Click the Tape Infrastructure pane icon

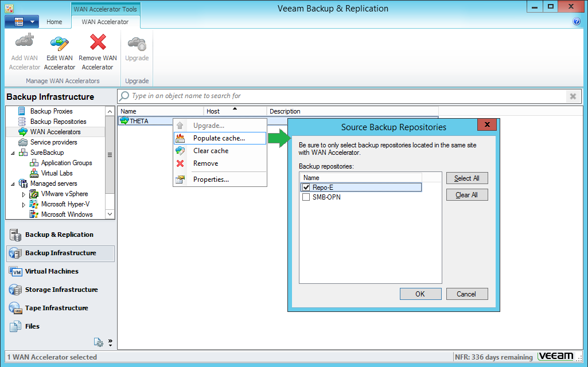point(15,308)
